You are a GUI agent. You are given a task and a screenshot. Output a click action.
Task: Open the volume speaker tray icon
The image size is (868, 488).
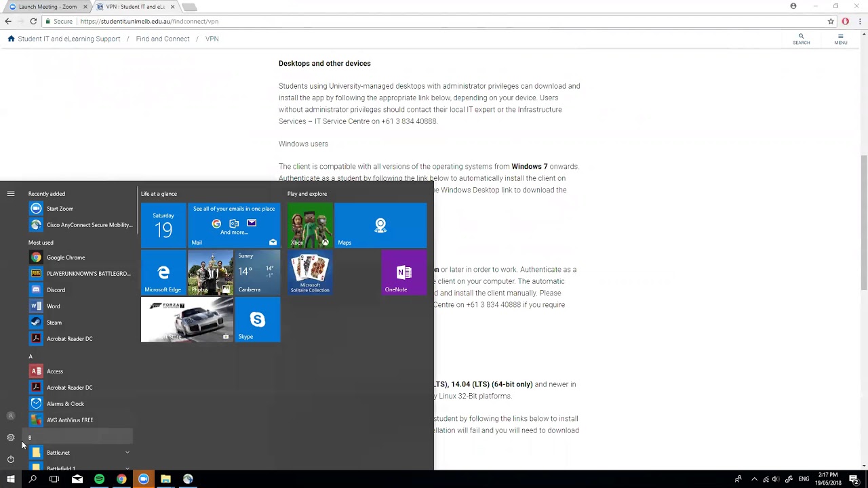[x=776, y=479]
